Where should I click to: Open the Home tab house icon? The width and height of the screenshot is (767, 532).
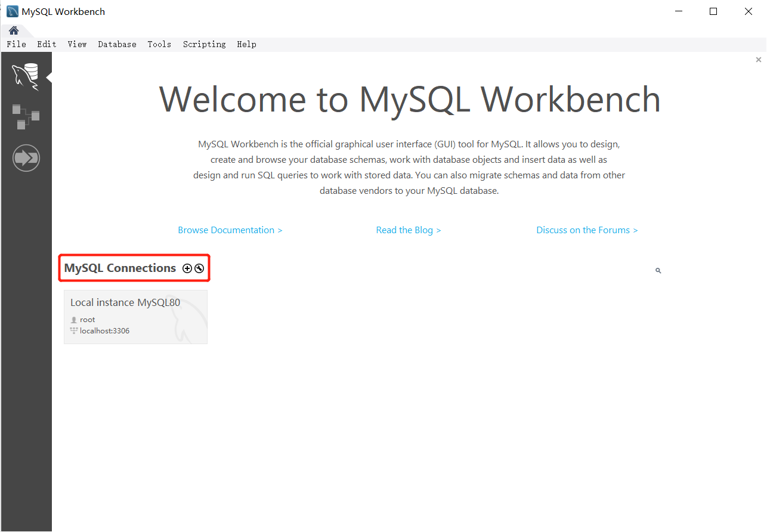(x=13, y=30)
